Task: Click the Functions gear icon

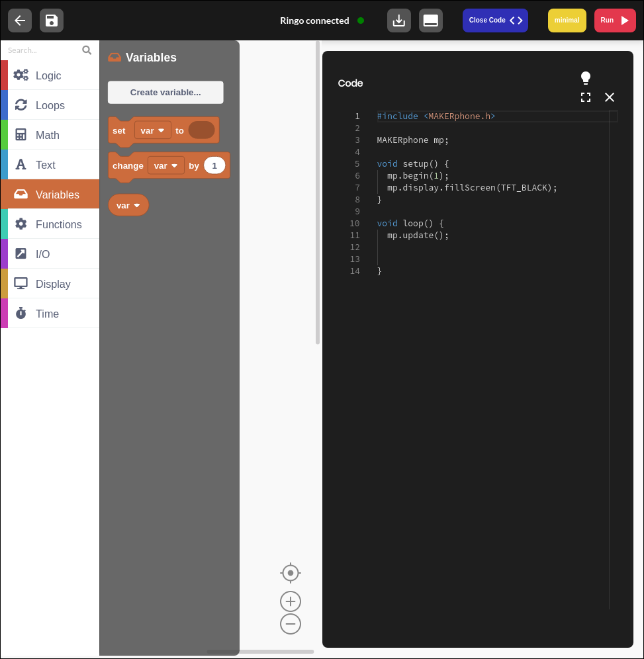Action: (x=21, y=224)
